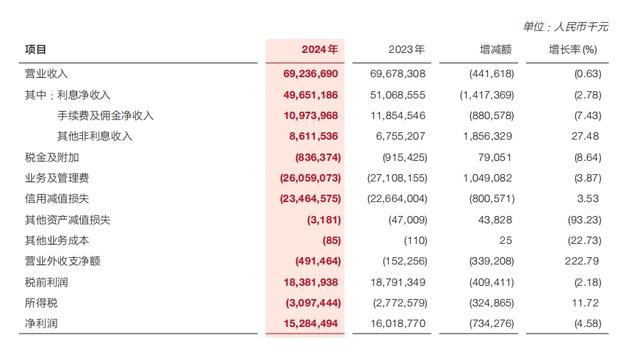The image size is (640, 360).
Task: Click the 利息净收入 row label
Action: [84, 95]
